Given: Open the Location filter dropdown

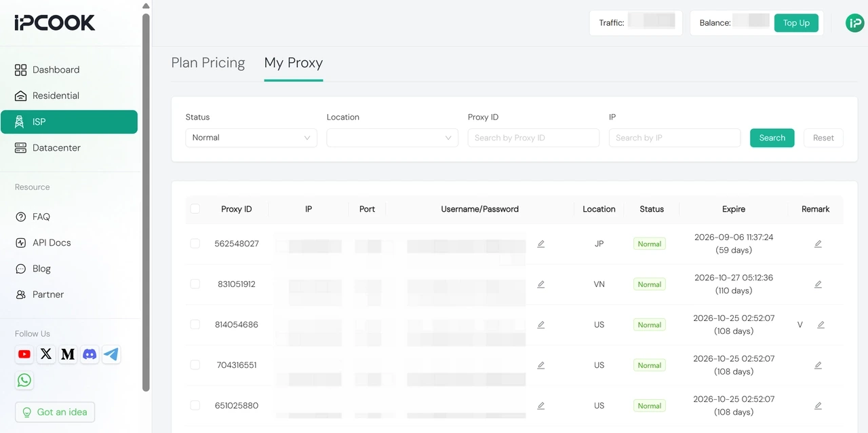Looking at the screenshot, I should click(x=393, y=138).
